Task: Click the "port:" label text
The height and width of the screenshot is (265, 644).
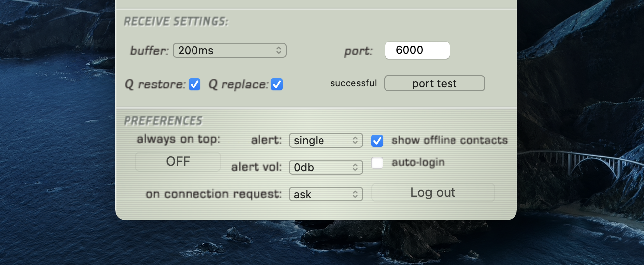Action: point(358,51)
